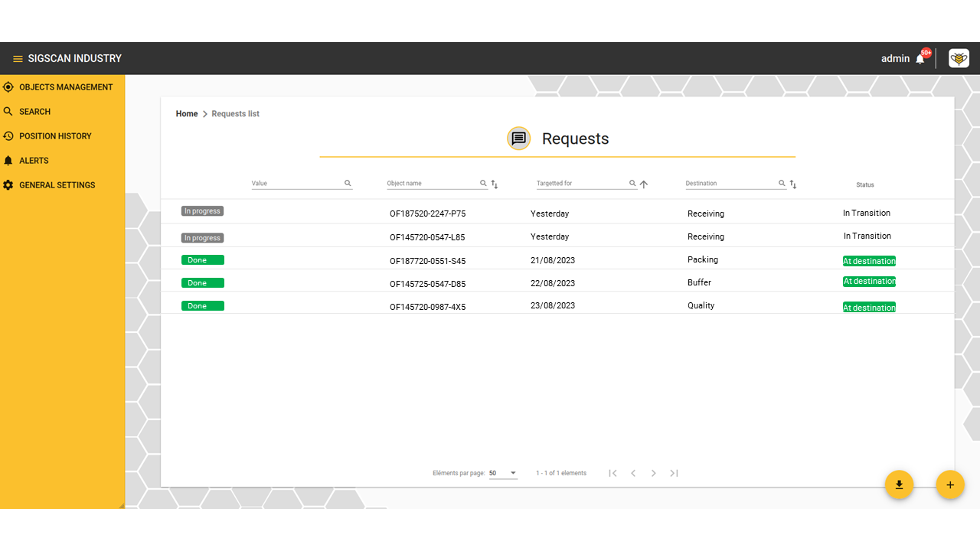Open elements per page dropdown
Screen dimensions: 980x551
(503, 473)
